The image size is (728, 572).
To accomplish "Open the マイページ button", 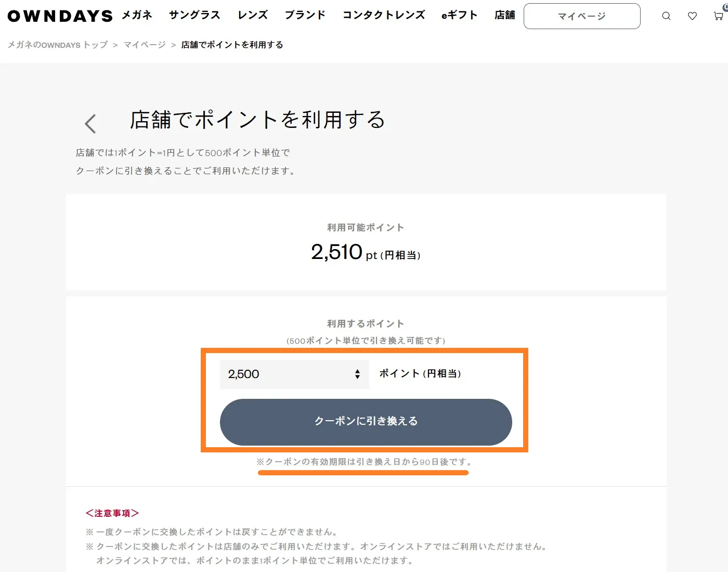I will 582,16.
